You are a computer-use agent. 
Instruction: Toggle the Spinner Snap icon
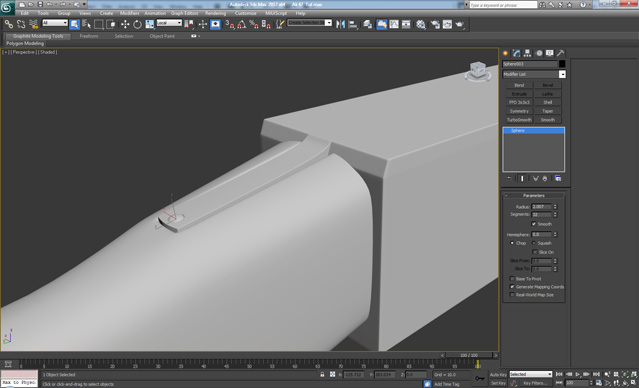click(266, 24)
